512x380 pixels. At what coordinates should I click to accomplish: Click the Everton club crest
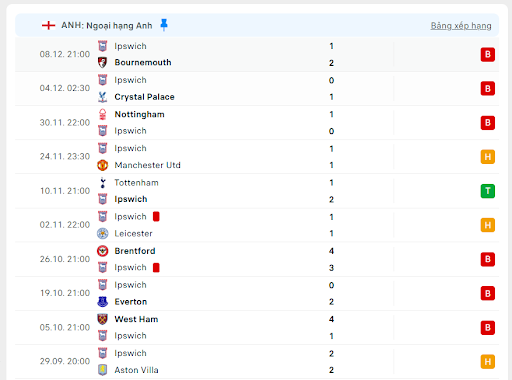point(102,302)
